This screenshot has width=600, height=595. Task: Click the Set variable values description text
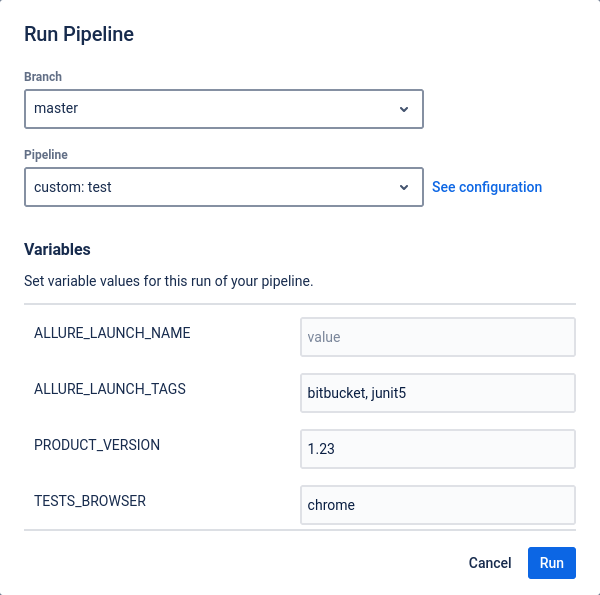169,281
